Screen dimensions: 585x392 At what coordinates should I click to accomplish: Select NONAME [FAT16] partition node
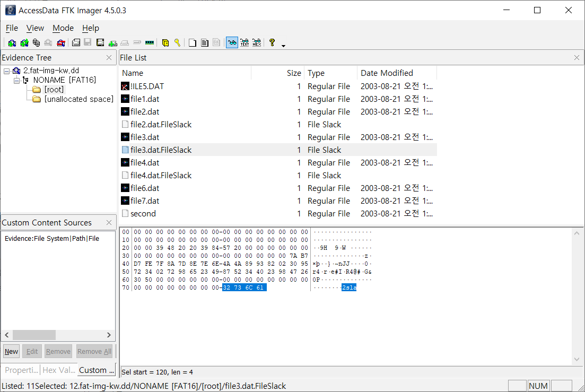click(x=65, y=80)
